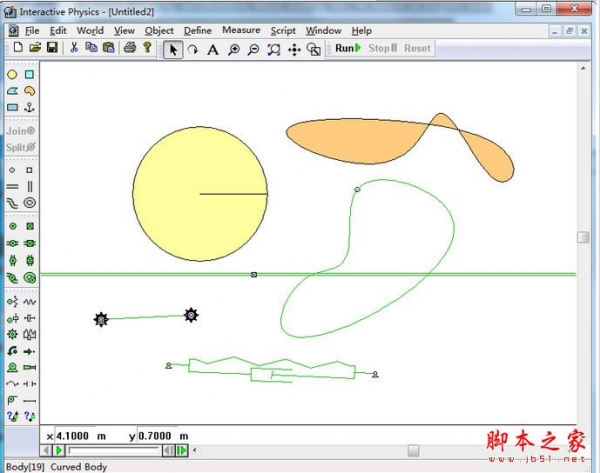Click the Save disk icon
The width and height of the screenshot is (600, 473).
pos(52,47)
